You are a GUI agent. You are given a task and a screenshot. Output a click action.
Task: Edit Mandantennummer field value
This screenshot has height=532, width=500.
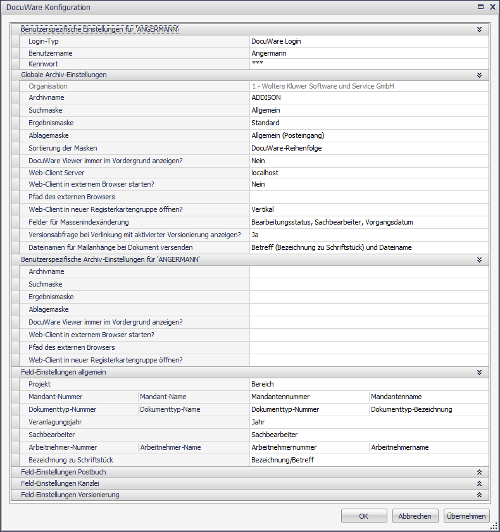pos(309,397)
